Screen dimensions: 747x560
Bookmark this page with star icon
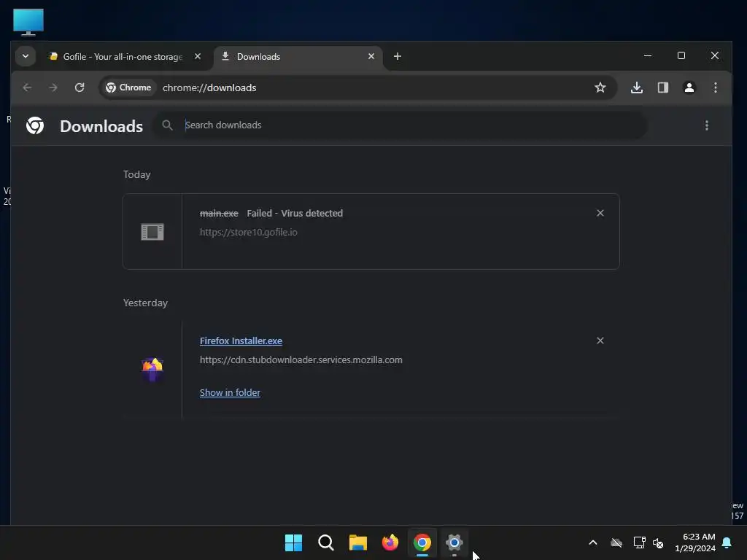tap(600, 87)
